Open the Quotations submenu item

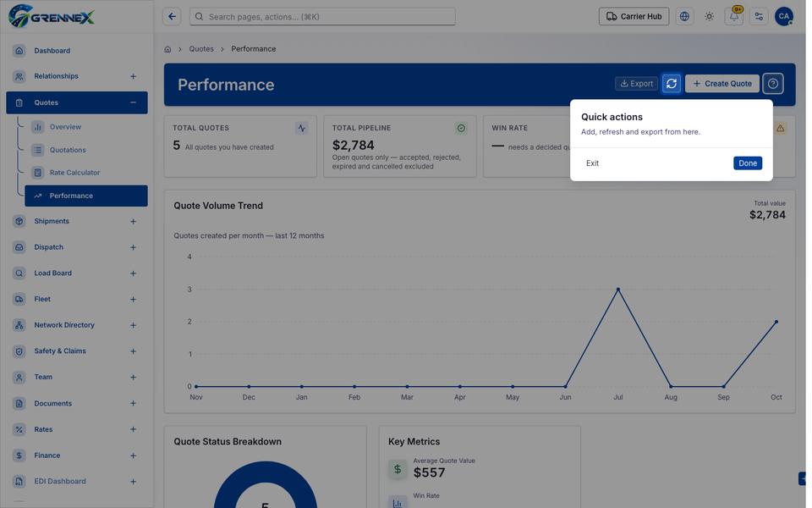(86, 151)
